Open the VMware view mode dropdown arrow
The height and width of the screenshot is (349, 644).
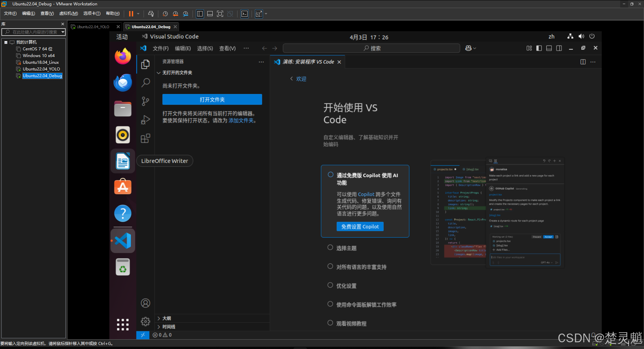266,14
